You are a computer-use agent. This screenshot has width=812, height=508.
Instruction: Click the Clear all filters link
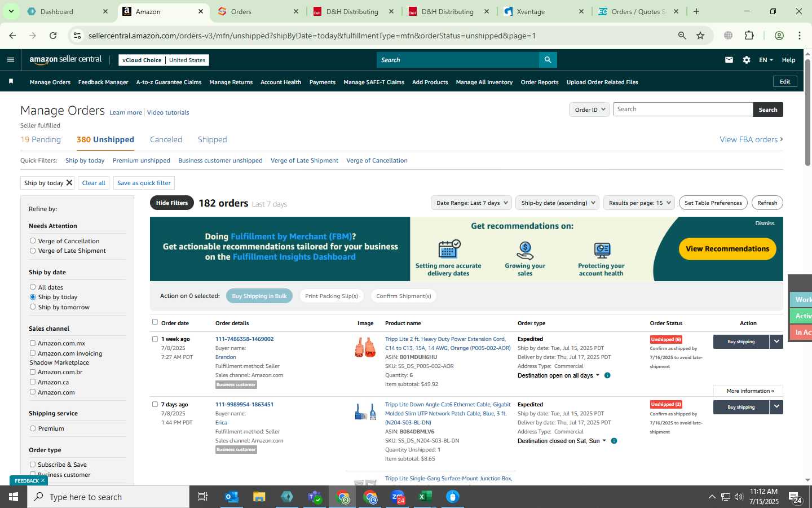tap(94, 183)
